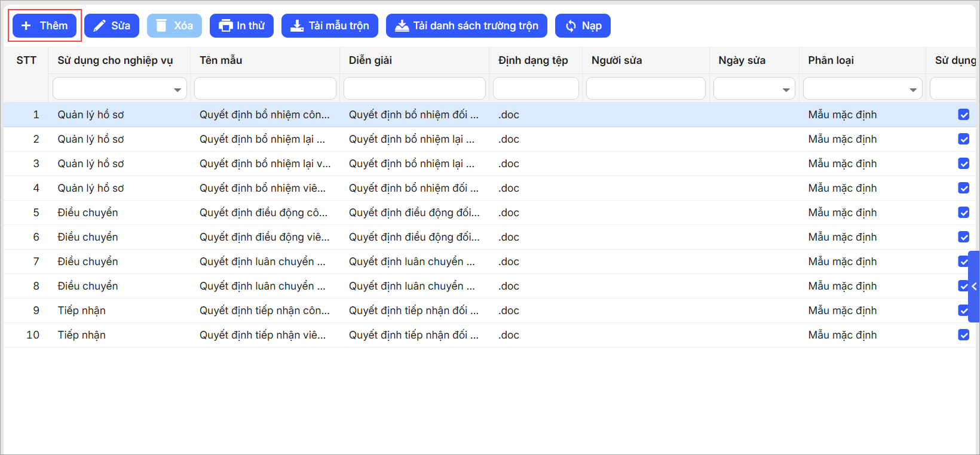Click the pencil icon on the Sửa button
The image size is (980, 455).
pos(99,26)
